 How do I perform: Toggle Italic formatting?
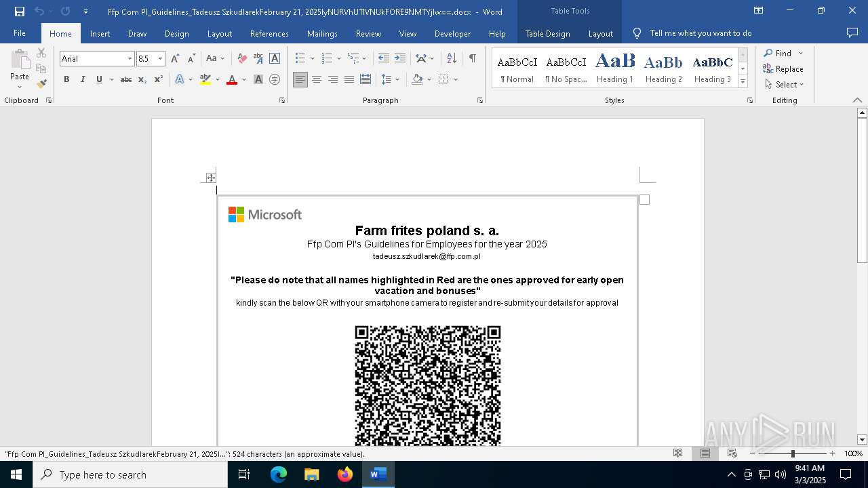(x=83, y=79)
